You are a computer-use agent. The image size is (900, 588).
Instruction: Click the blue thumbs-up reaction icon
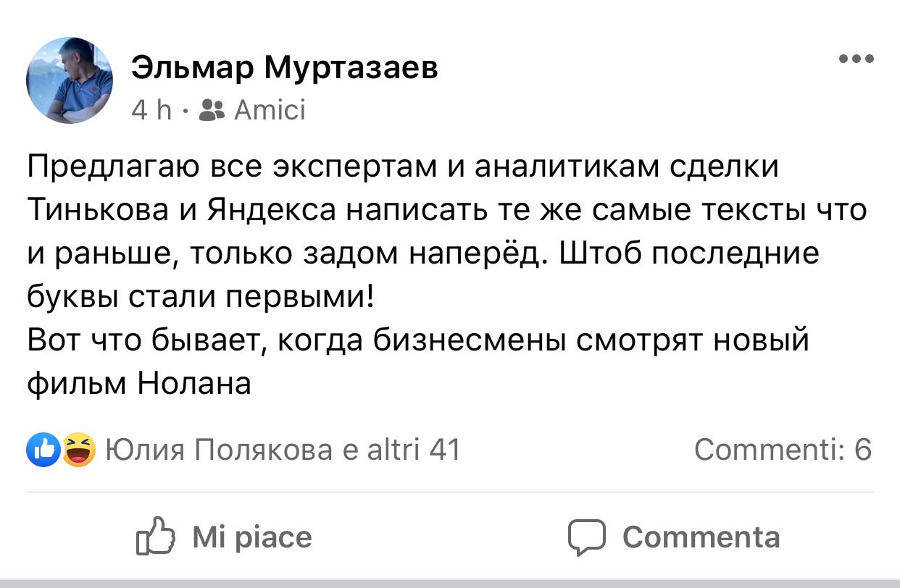click(43, 450)
